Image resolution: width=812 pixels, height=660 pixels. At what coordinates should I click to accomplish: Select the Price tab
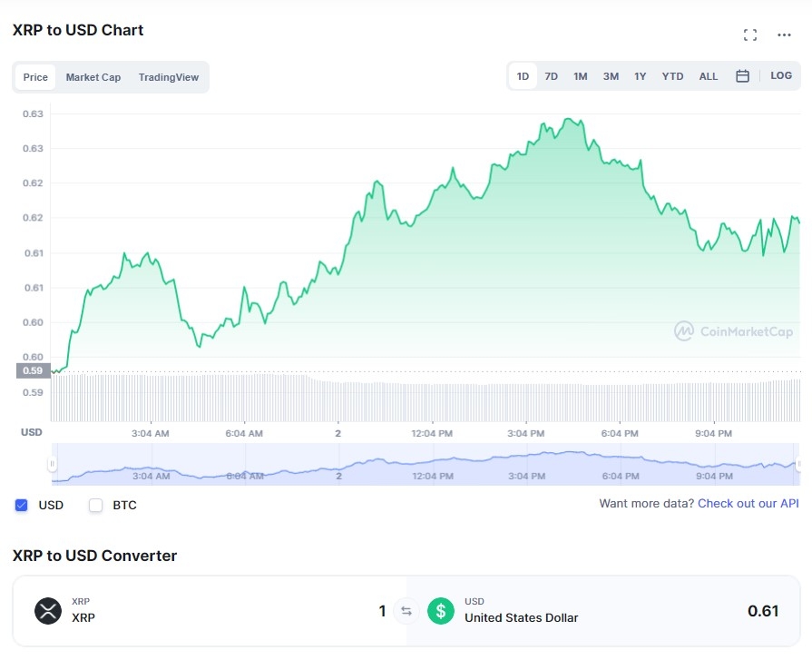pos(35,77)
